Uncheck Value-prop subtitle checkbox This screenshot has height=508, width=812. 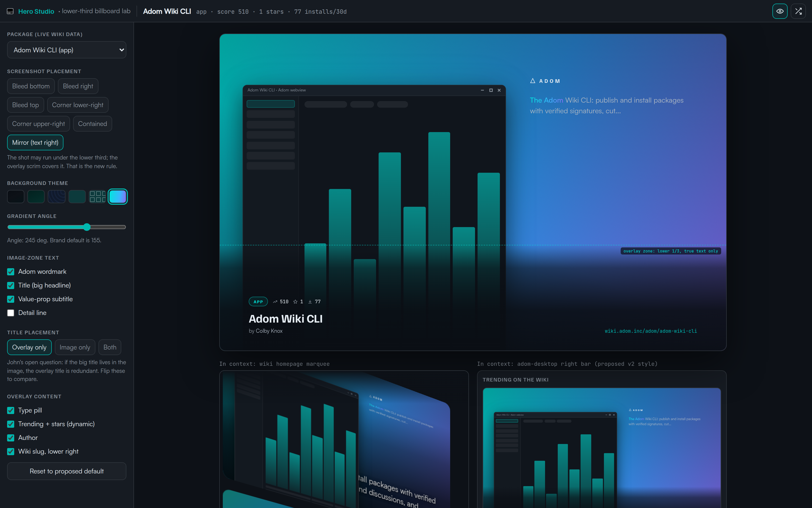tap(11, 299)
